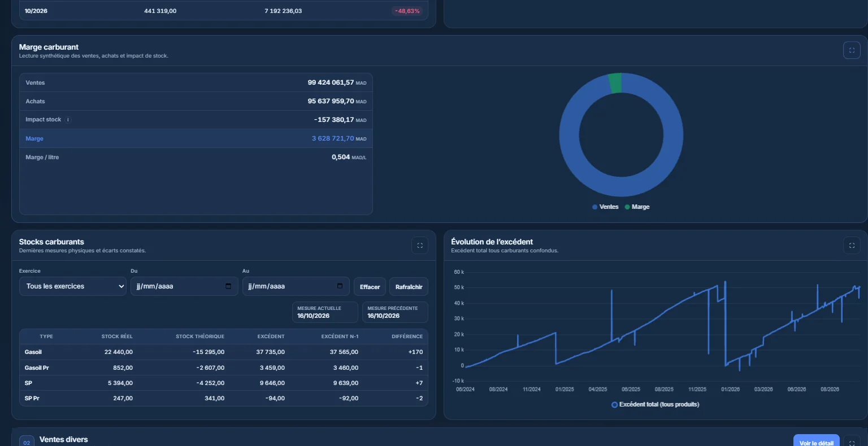Viewport: 868px width, 446px height.
Task: Toggle the Marge legend in donut chart
Action: coord(637,207)
